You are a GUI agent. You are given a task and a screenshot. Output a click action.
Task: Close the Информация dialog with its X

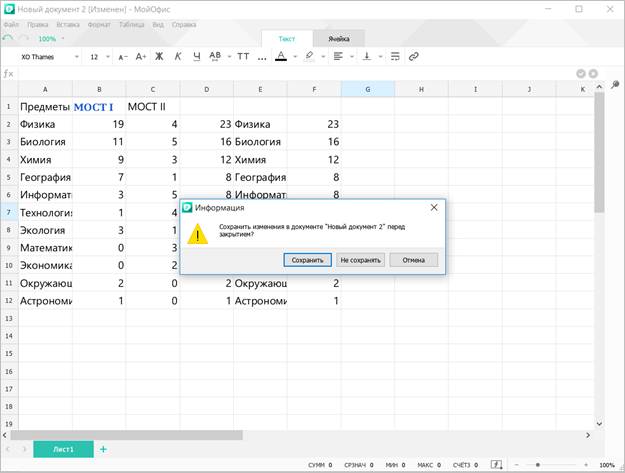pos(433,207)
